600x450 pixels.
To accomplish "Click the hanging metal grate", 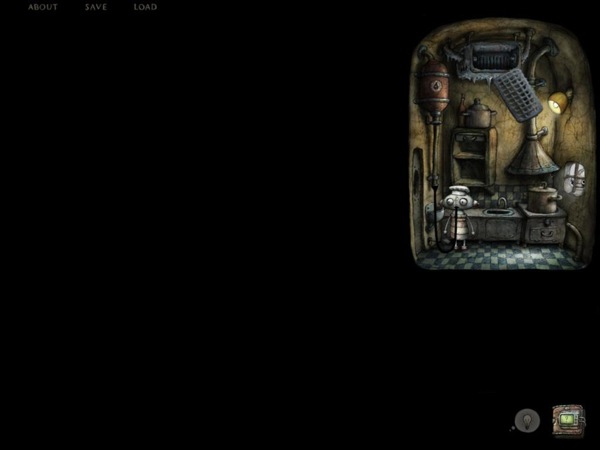I will coord(518,95).
